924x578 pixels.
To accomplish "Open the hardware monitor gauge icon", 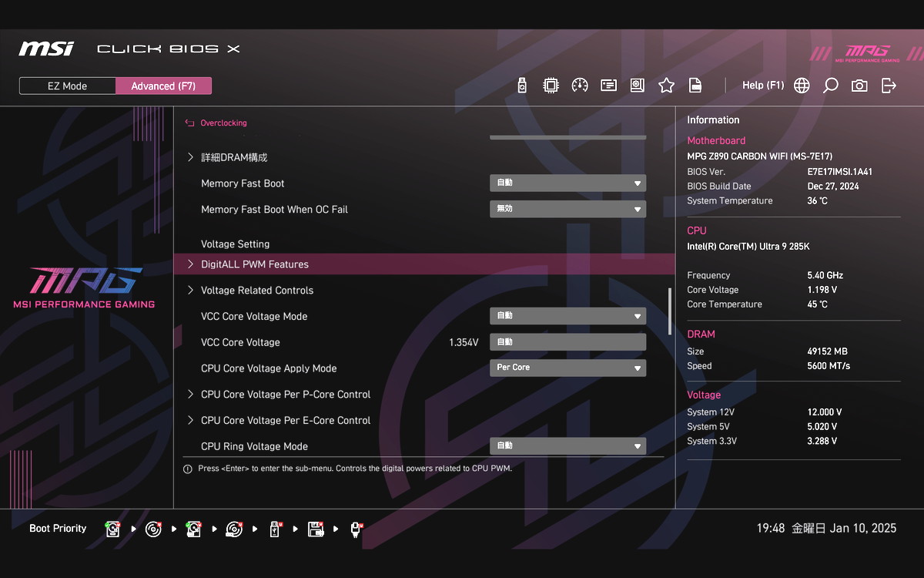I will click(580, 86).
